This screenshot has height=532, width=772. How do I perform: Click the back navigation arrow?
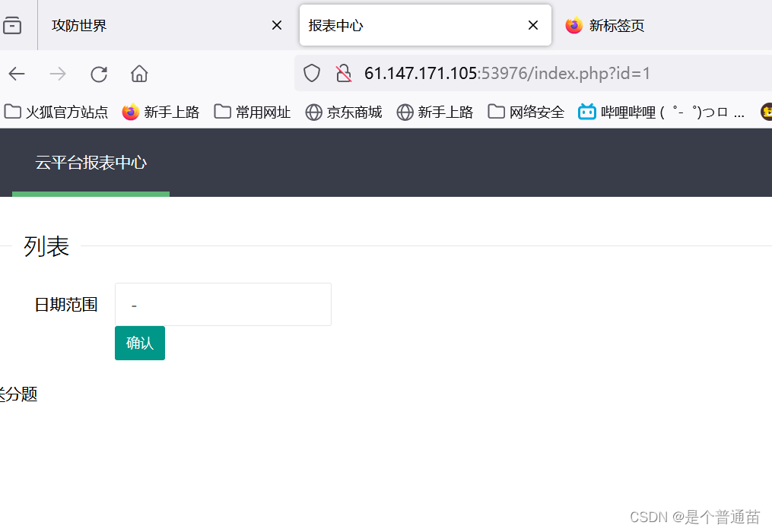pyautogui.click(x=16, y=73)
